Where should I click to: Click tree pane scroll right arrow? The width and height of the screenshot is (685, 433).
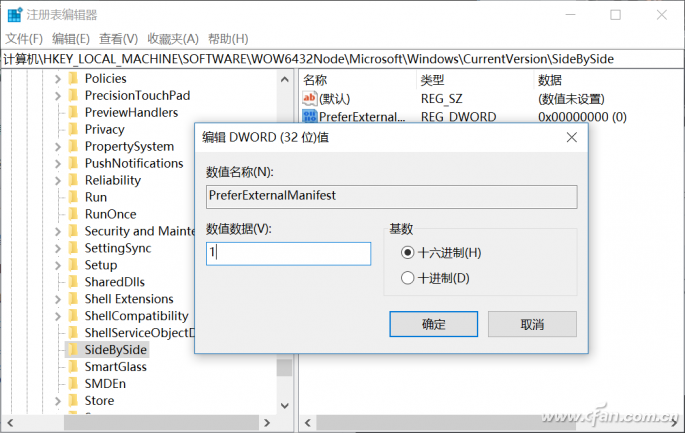coord(267,423)
